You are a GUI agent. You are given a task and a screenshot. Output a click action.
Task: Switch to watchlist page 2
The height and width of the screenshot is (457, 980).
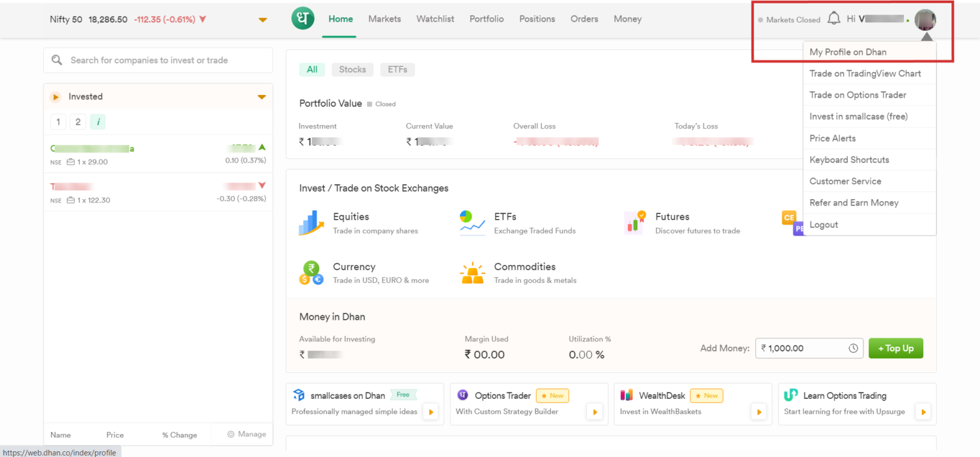77,122
